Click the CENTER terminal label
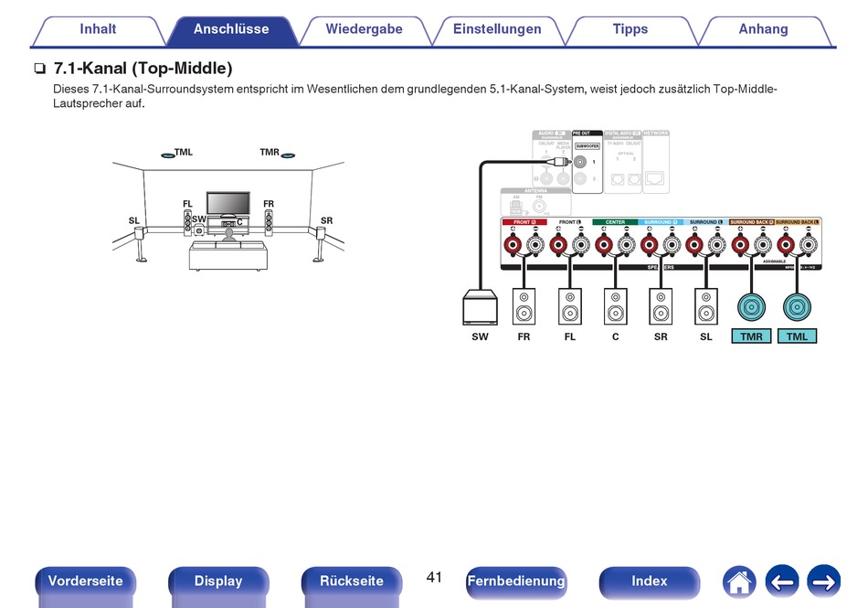 click(x=615, y=222)
